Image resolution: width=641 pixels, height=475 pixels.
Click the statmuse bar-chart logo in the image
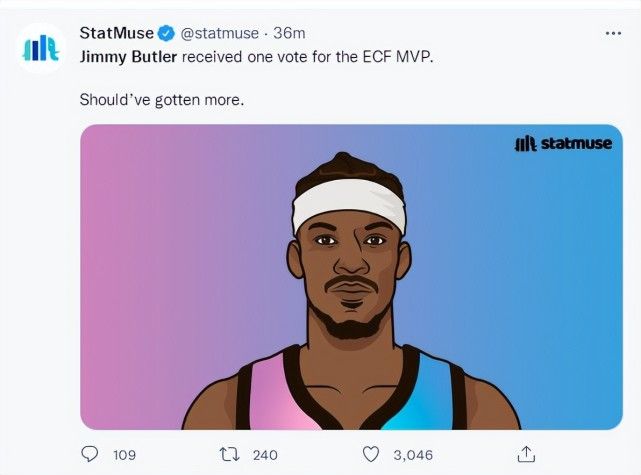coord(525,144)
